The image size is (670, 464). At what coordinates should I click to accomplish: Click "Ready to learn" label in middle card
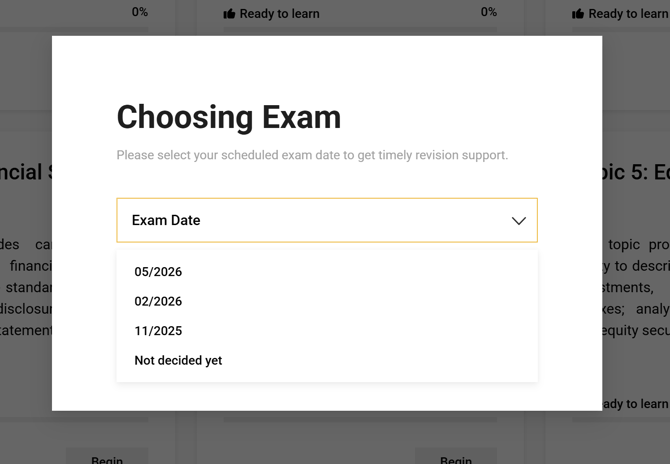tap(279, 14)
